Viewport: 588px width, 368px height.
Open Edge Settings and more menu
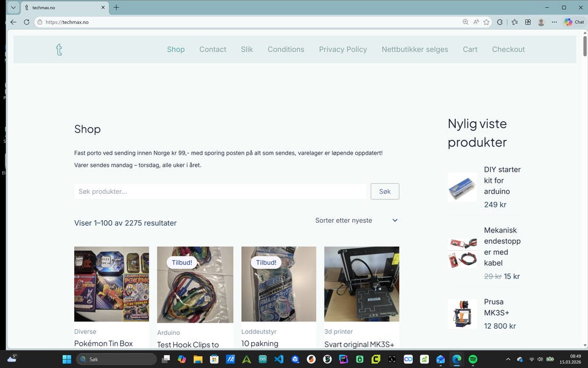tap(554, 22)
